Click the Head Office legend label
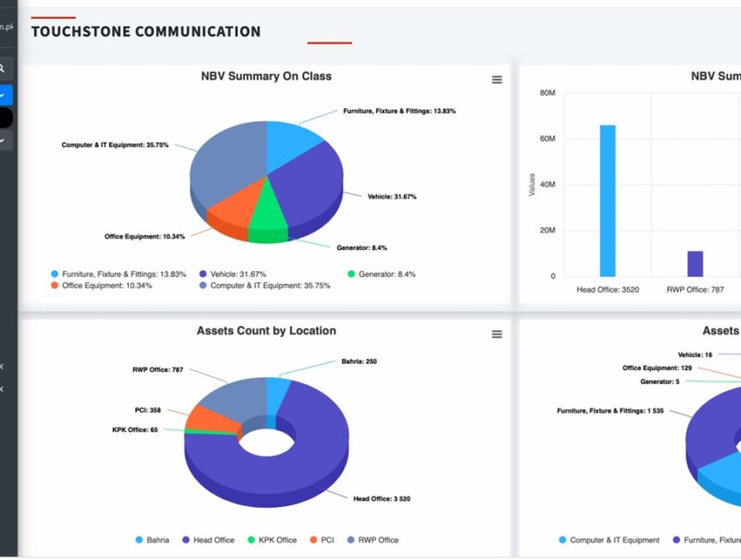 (x=213, y=540)
